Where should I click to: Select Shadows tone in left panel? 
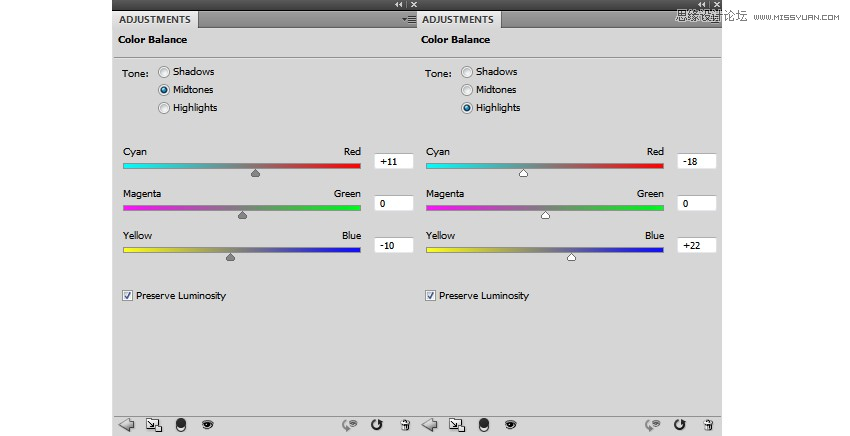tap(164, 72)
